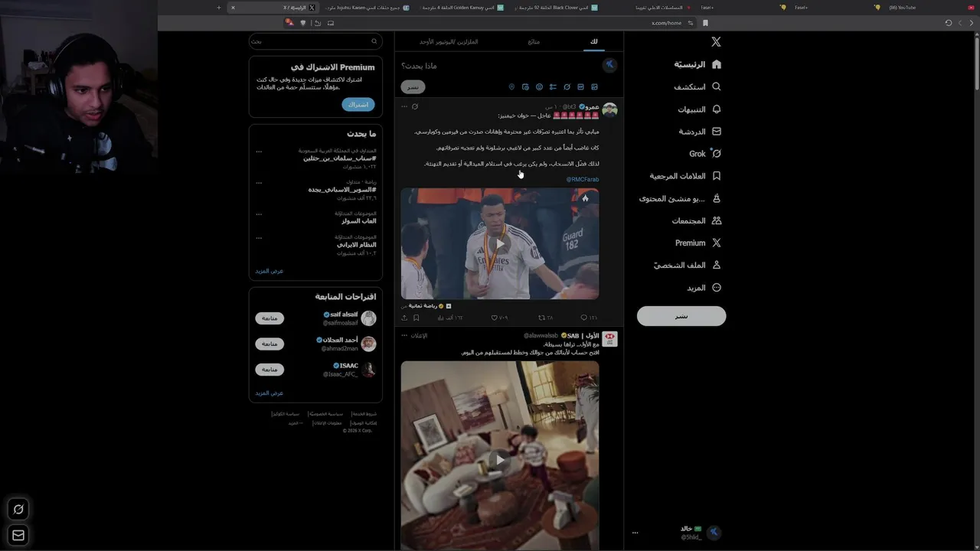
Task: Open the creator studio sidebar item
Action: (681, 198)
